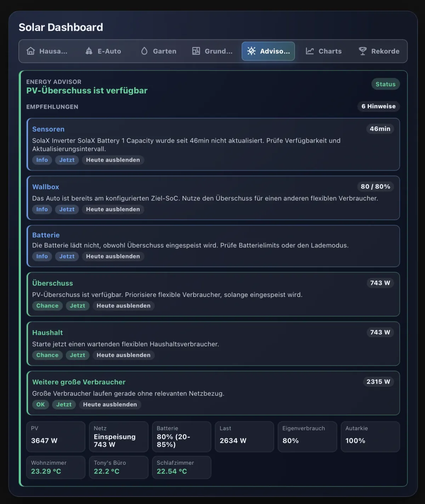425x504 pixels.
Task: Hide the Haushalt recommendation for today
Action: [124, 355]
